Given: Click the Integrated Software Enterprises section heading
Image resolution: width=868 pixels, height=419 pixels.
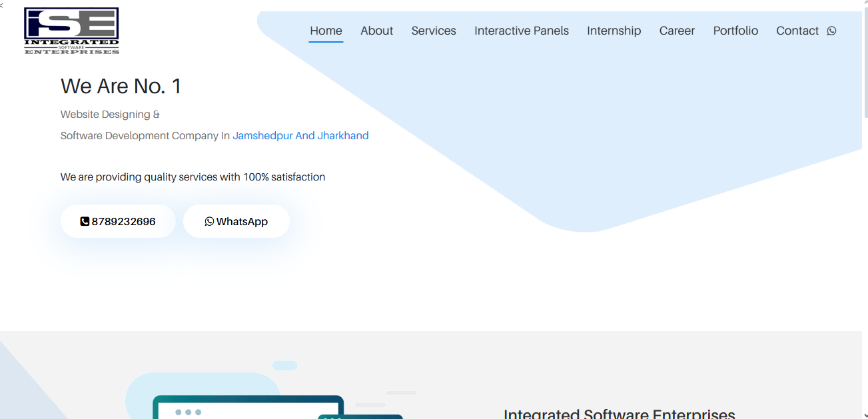Looking at the screenshot, I should (x=619, y=414).
